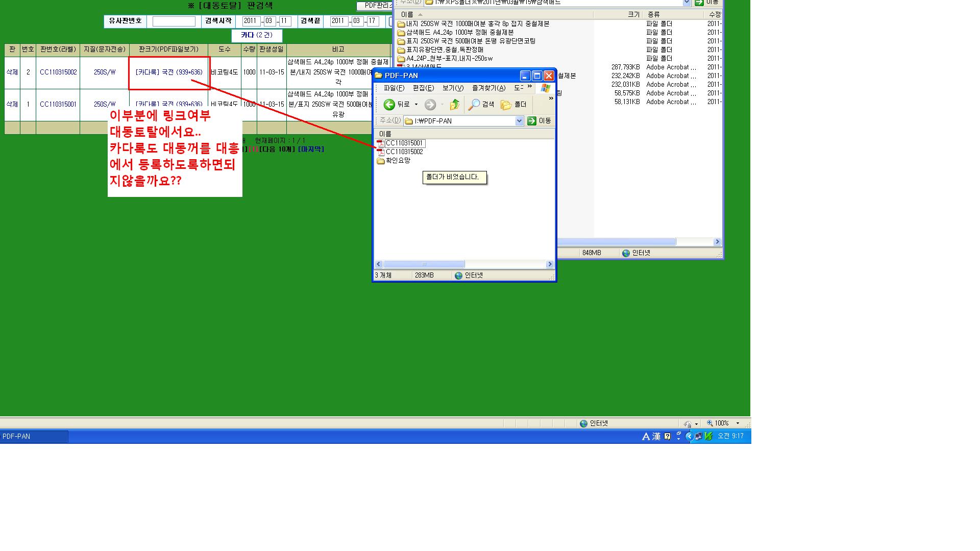The height and width of the screenshot is (551, 980).
Task: Open the CC110315002 PDF file
Action: tap(403, 152)
